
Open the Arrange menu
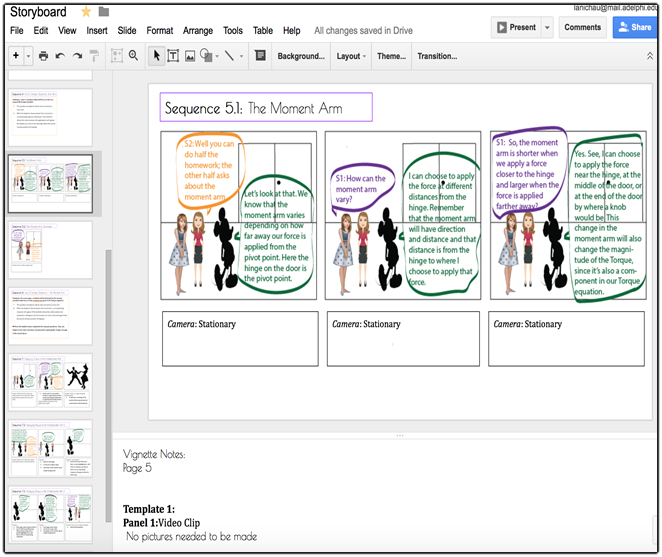point(198,31)
